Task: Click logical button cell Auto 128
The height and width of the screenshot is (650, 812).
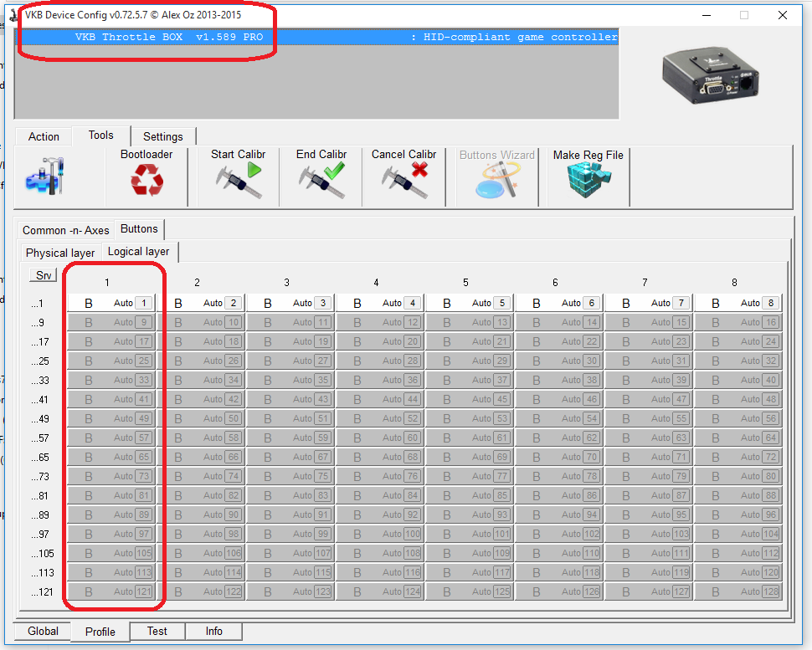Action: point(739,591)
